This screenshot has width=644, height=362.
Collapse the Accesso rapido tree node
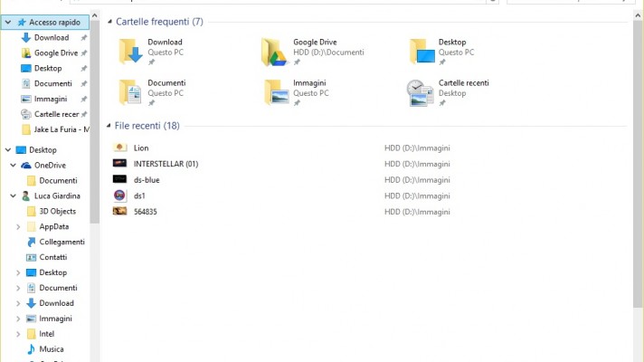coord(8,23)
